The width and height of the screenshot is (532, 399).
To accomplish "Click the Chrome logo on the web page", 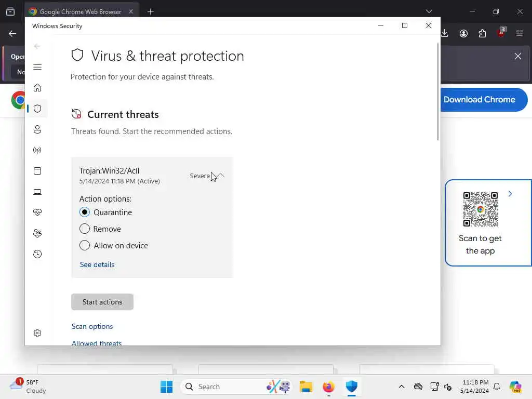I will pyautogui.click(x=18, y=100).
